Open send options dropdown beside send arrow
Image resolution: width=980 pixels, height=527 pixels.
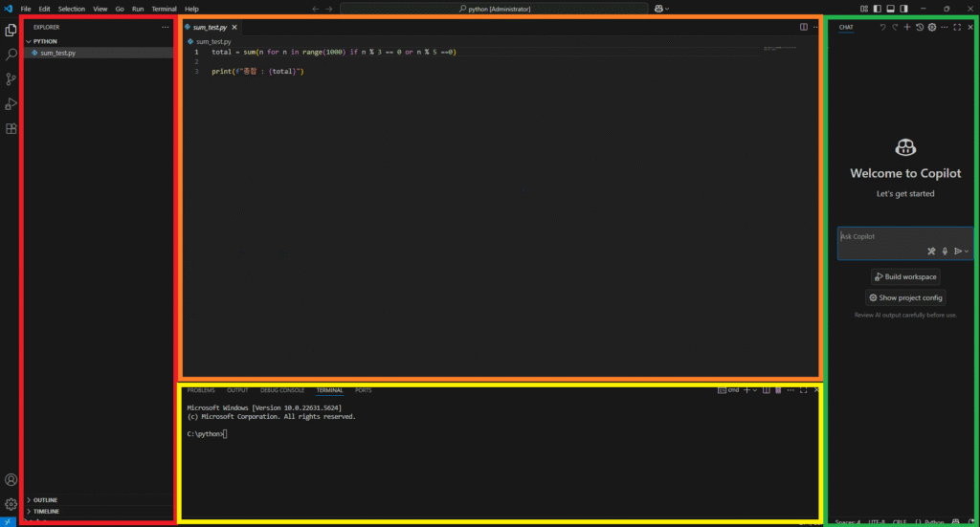(967, 251)
